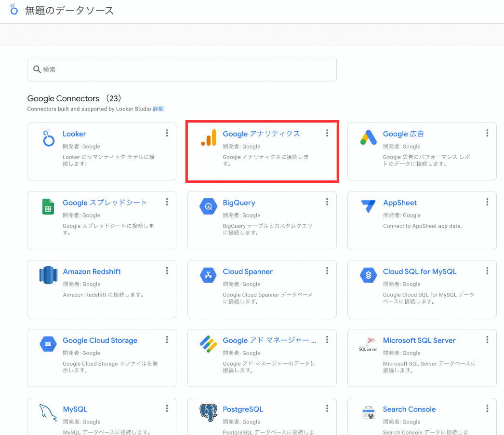504x435 pixels.
Task: Click the 'Google スプレッドシートに接続します。' description
Action: point(108,229)
